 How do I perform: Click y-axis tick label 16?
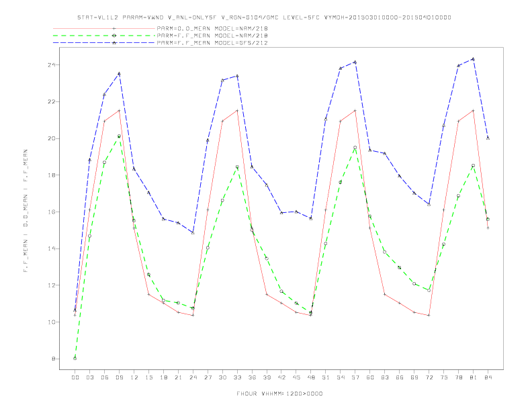(x=51, y=212)
